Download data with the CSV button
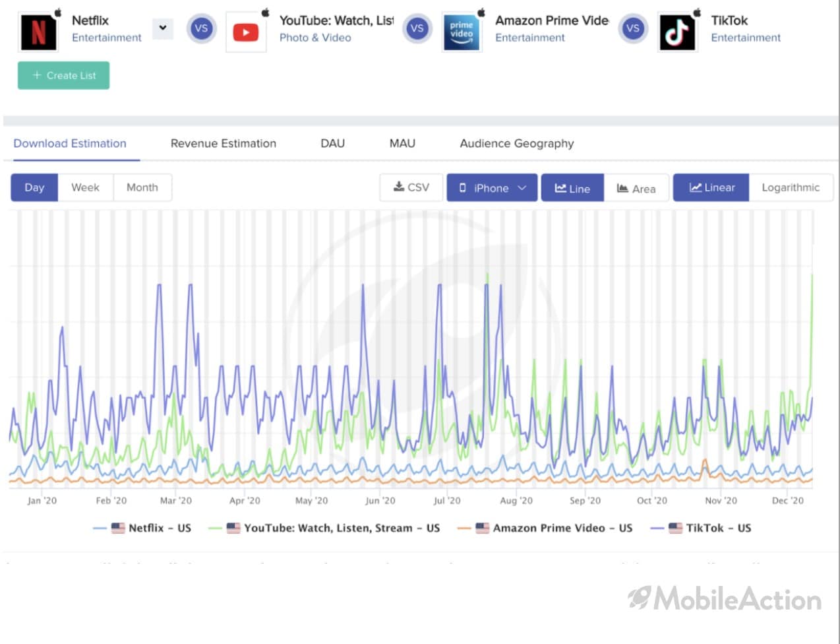 411,187
